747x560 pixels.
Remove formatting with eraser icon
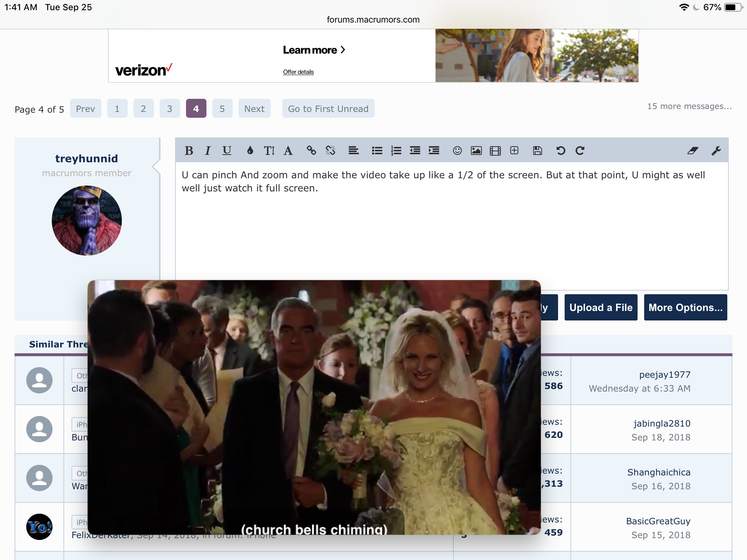coord(693,151)
